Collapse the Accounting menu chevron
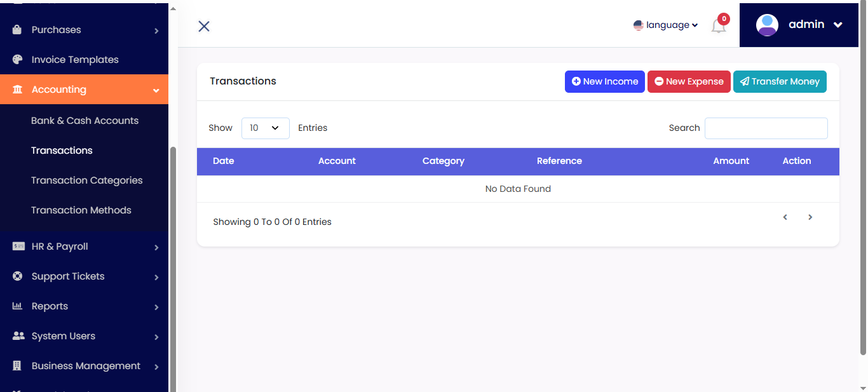This screenshot has width=868, height=392. (156, 91)
